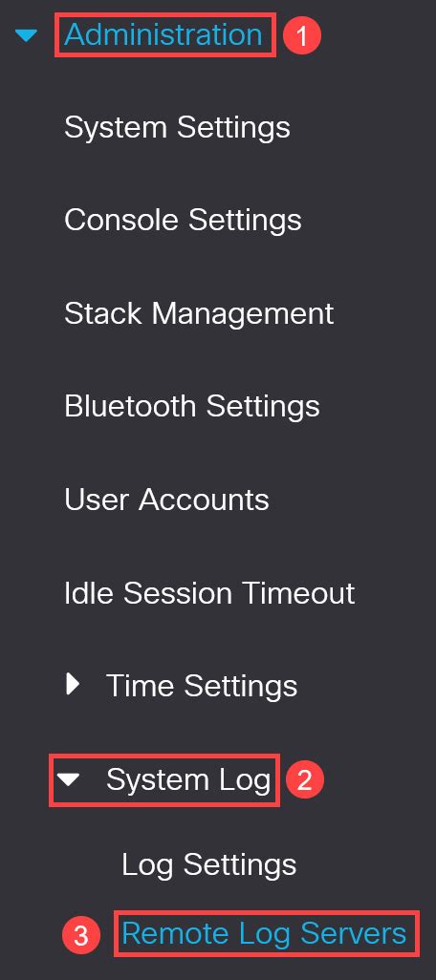Open Log Settings under System Log
This screenshot has width=436, height=980.
click(209, 865)
